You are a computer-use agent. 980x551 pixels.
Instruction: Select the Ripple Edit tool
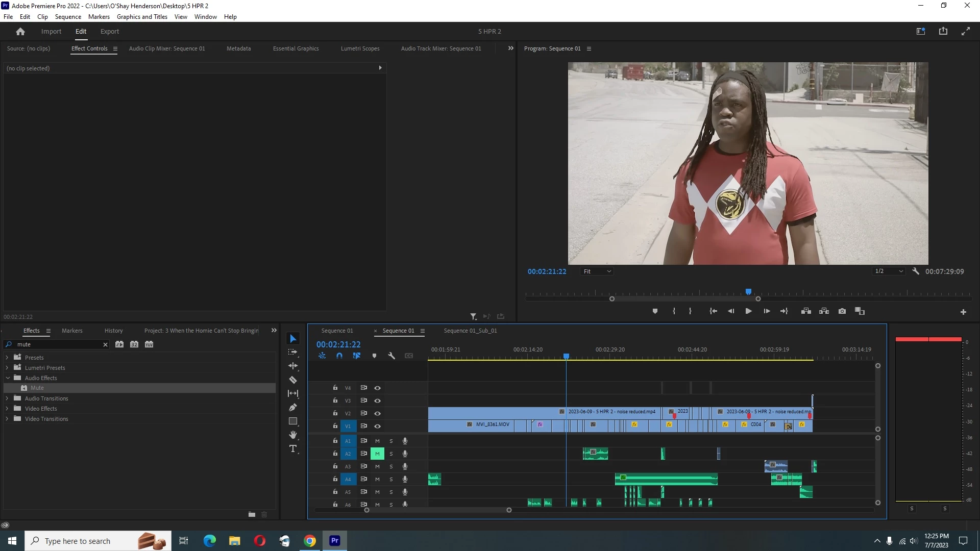293,366
